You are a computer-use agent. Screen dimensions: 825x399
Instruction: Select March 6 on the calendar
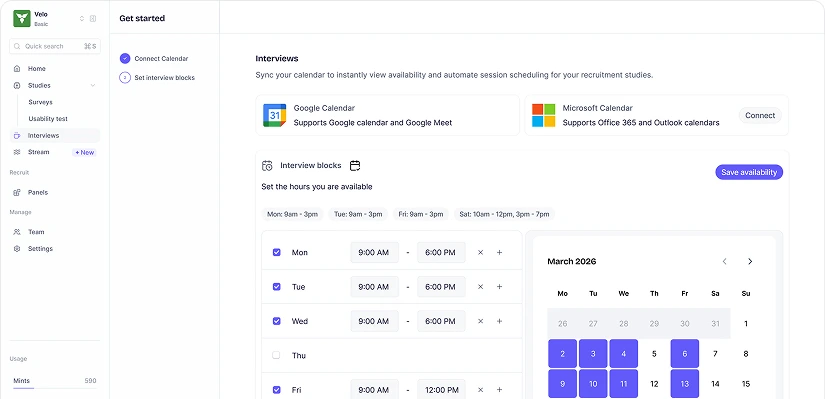(x=685, y=354)
